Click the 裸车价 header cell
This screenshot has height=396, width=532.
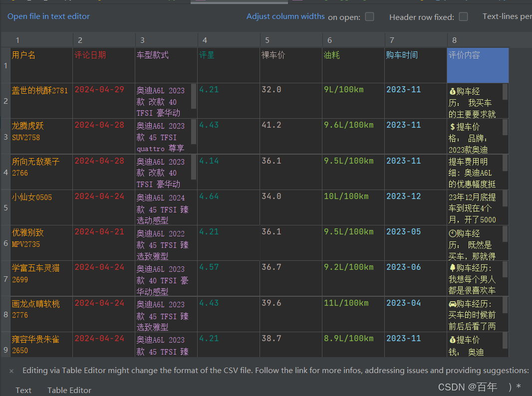point(291,65)
